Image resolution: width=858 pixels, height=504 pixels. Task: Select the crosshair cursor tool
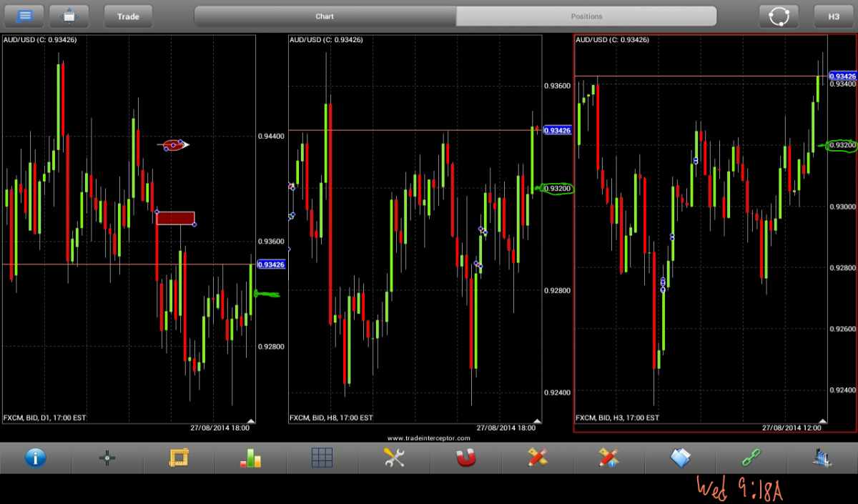[107, 458]
